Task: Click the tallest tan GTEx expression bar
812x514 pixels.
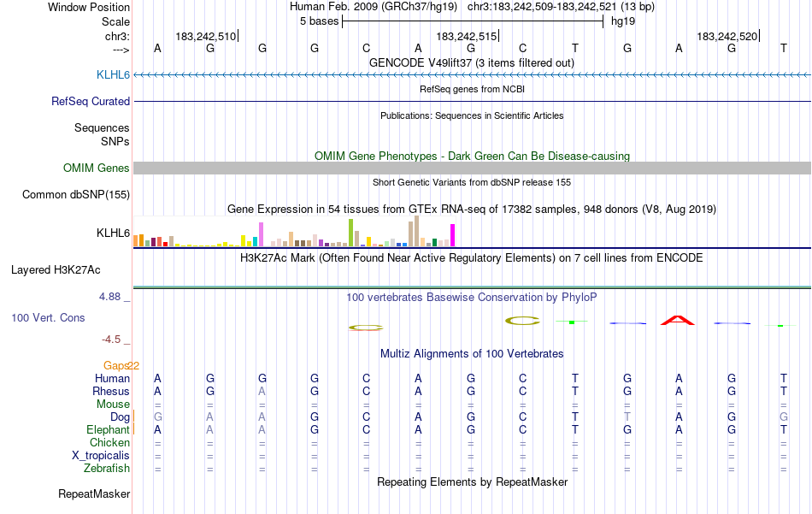Action: [416, 231]
